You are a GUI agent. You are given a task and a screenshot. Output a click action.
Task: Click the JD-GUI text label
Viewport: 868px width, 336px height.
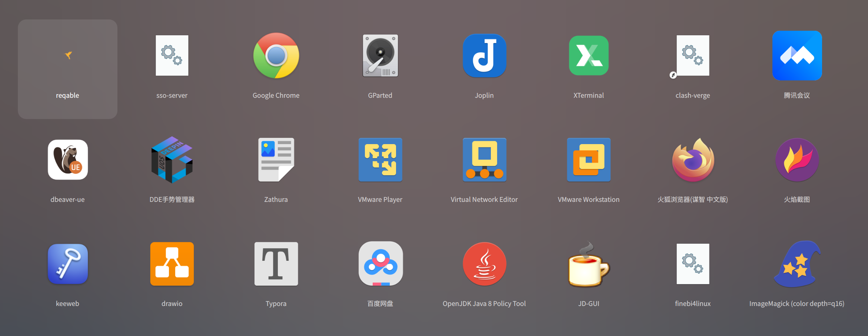pos(588,304)
